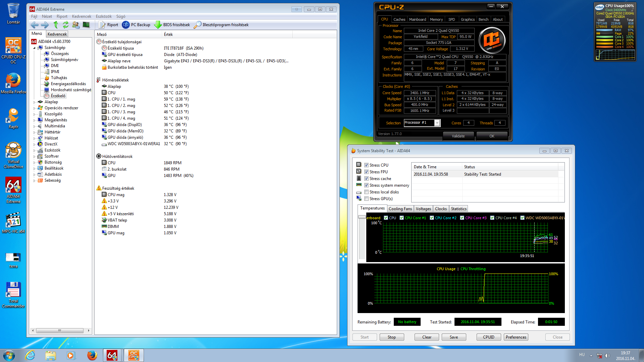Expand the Kiszolgáló tree node
644x362 pixels.
pos(34,114)
